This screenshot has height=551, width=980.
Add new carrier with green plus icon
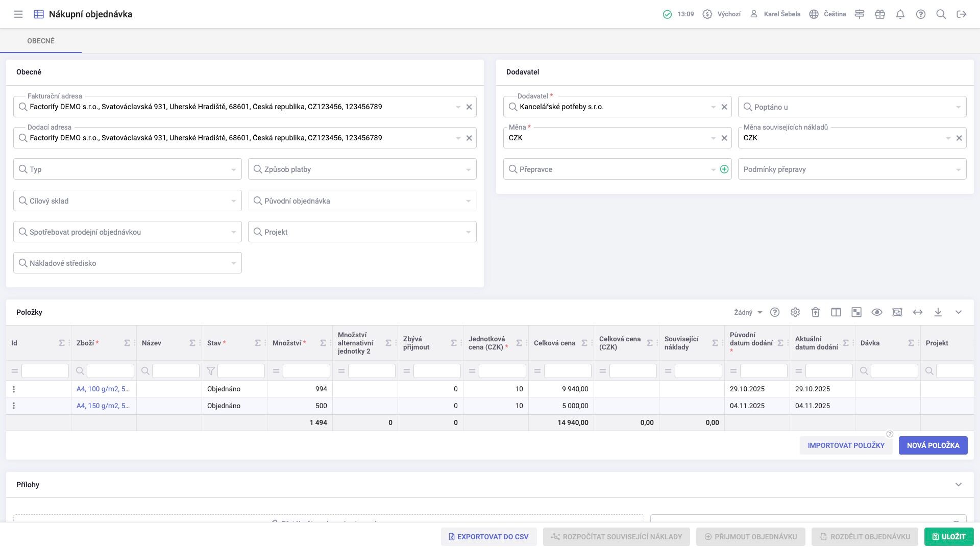coord(724,169)
